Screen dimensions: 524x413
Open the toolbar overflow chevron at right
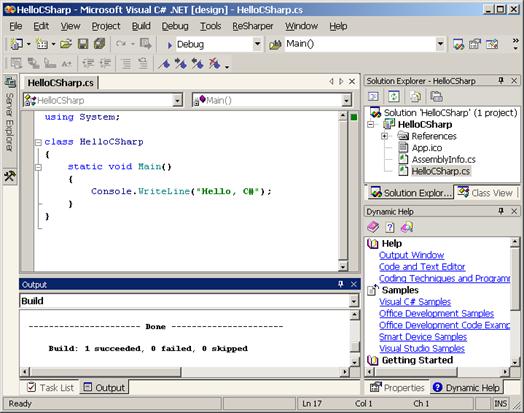516,44
